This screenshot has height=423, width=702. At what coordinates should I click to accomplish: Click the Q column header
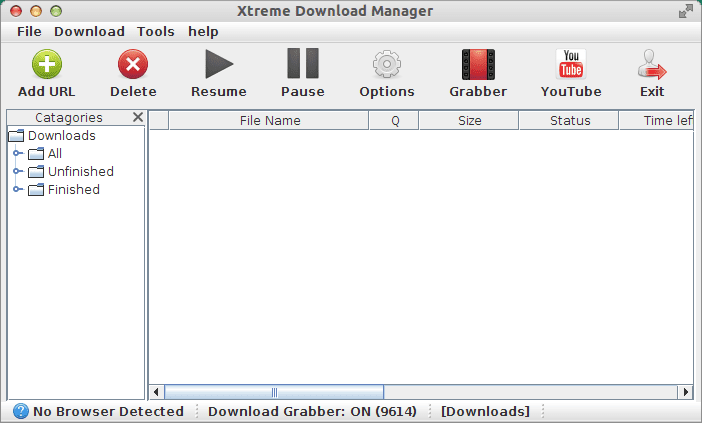coord(394,120)
